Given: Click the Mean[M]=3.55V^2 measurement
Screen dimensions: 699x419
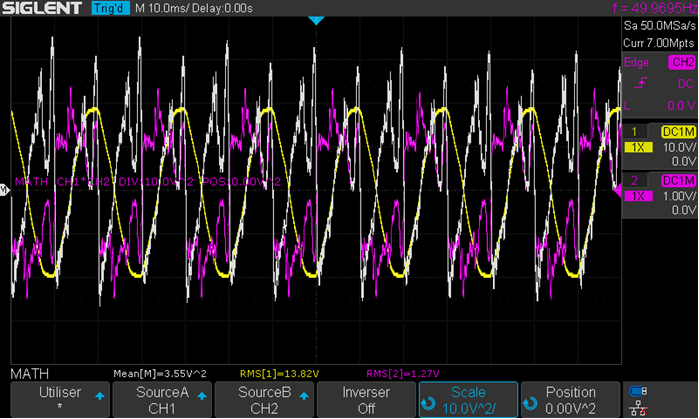Looking at the screenshot, I should tap(160, 374).
